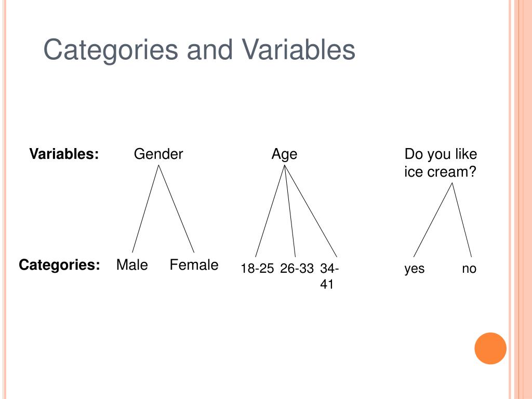Click the line from ice cream to no
This screenshot has width=532, height=399.
click(462, 220)
